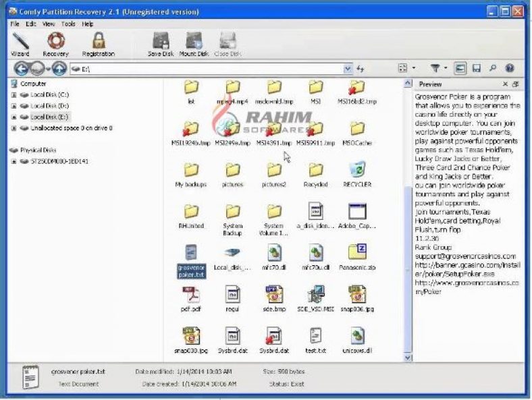
Task: Open Registration padlock icon
Action: (x=99, y=45)
